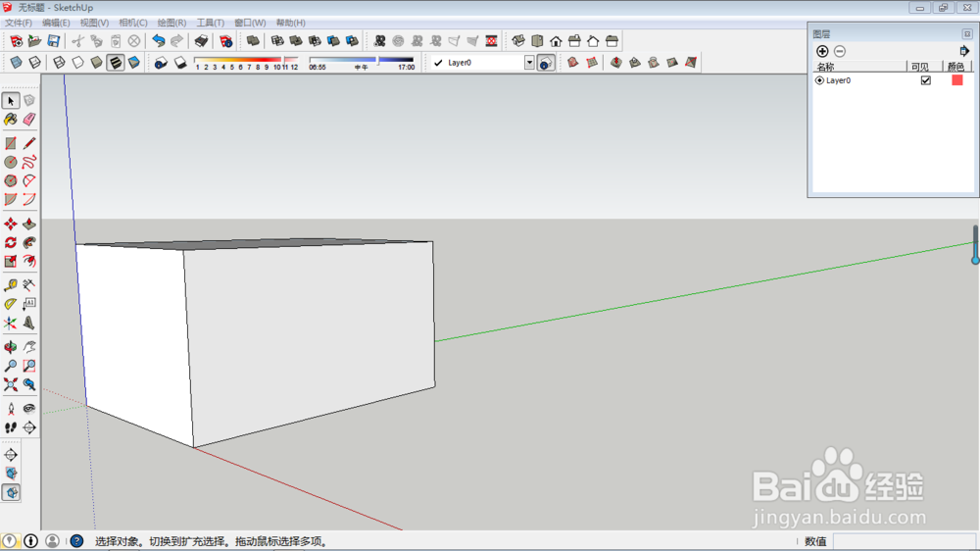This screenshot has width=980, height=551.
Task: Select the Layer0 active radio button
Action: tap(819, 80)
